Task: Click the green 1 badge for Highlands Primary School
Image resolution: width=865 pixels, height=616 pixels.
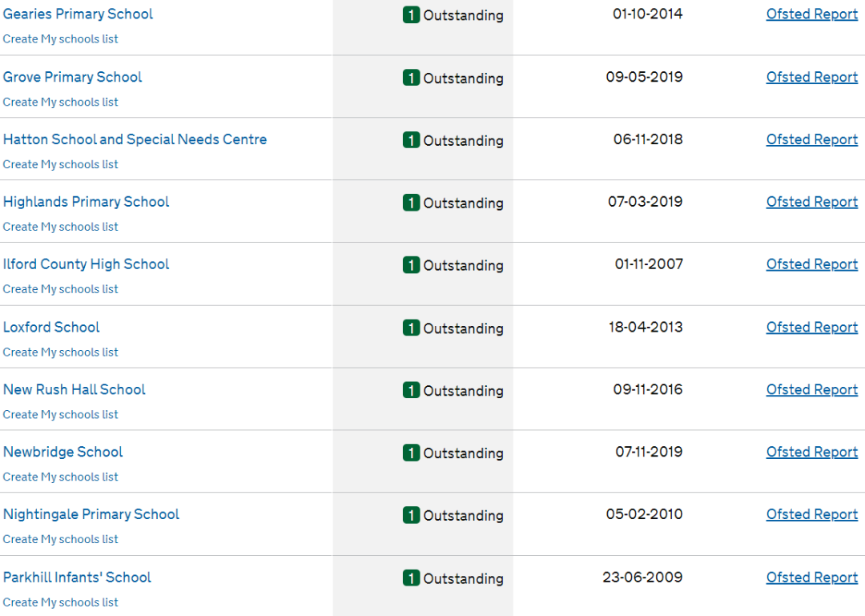Action: tap(411, 203)
